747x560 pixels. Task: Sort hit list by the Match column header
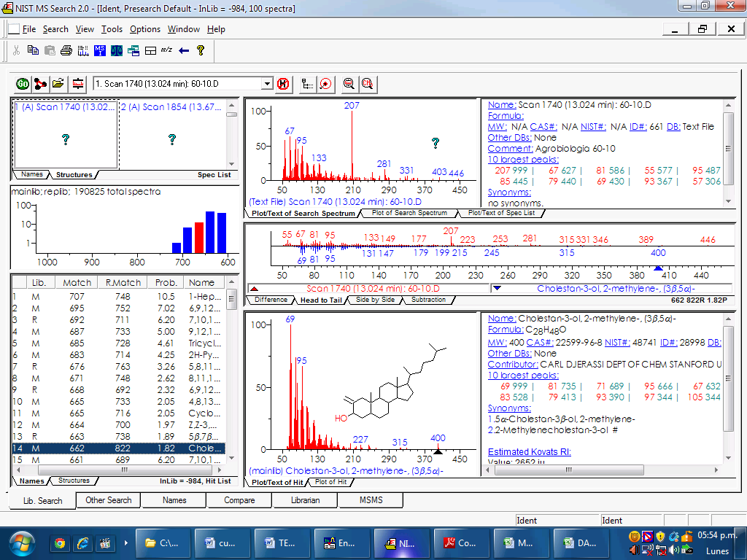pos(77,282)
